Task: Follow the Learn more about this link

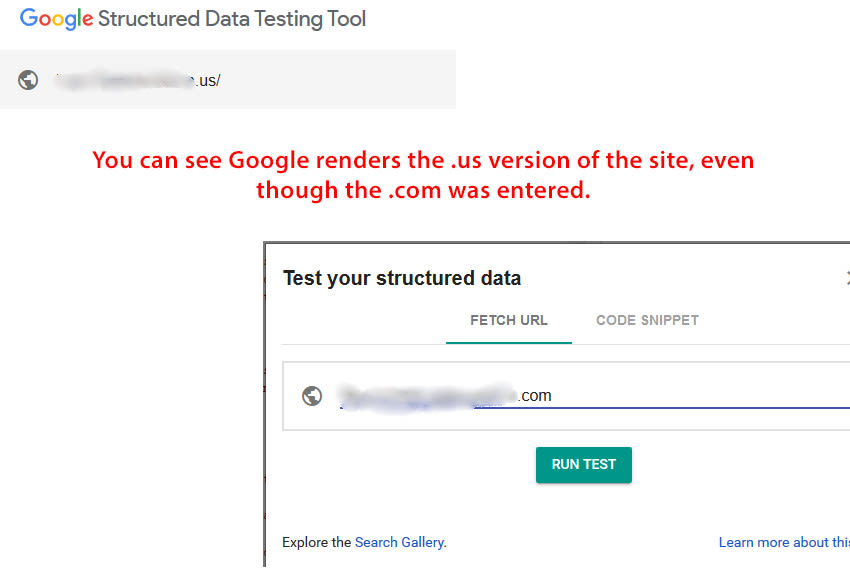Action: [784, 542]
